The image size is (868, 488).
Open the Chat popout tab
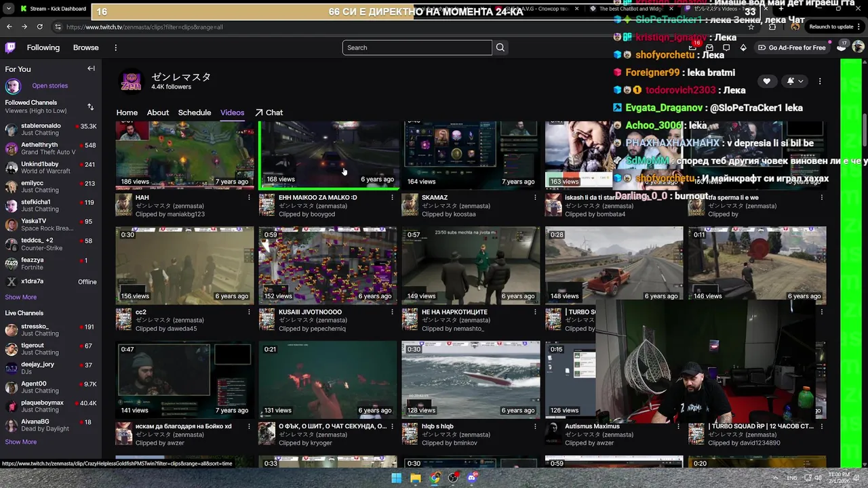click(269, 113)
